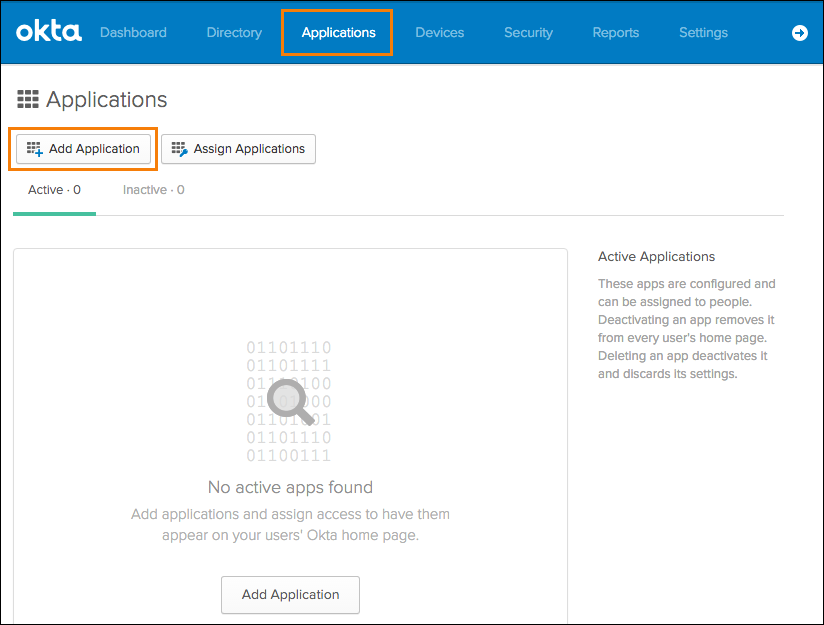Click the white arrow circle icon in header
824x625 pixels.
point(799,33)
